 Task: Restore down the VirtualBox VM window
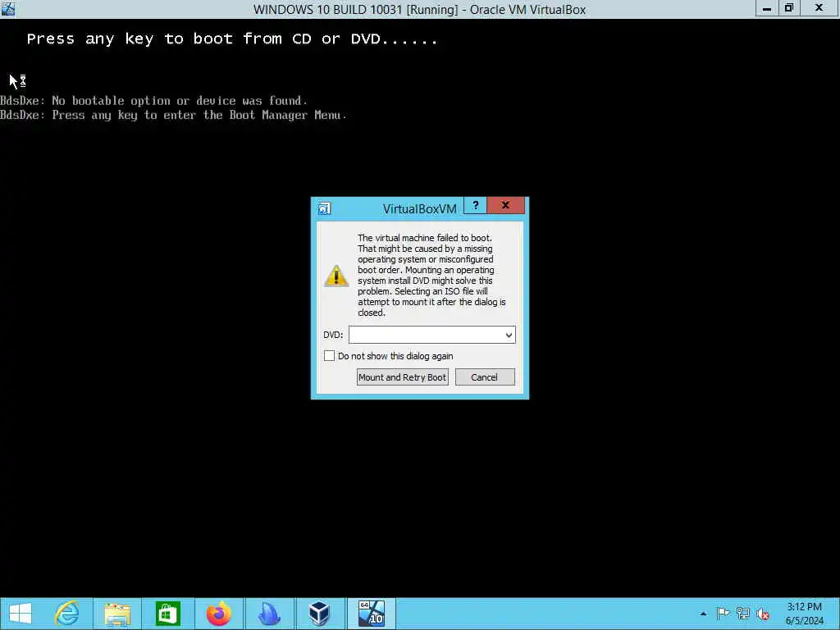click(x=788, y=8)
